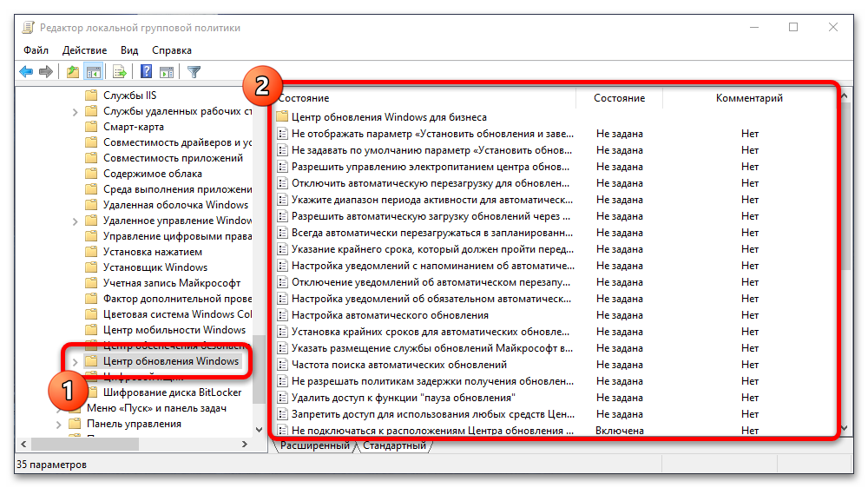
Task: Select policy Разрешить автоматическую загрузку обновлений через
Action: [431, 216]
